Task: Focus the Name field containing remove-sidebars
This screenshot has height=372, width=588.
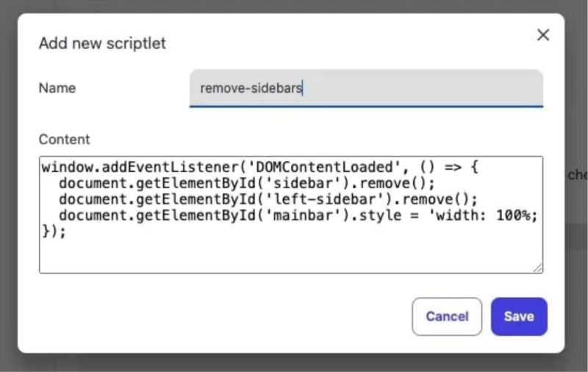Action: pyautogui.click(x=366, y=88)
